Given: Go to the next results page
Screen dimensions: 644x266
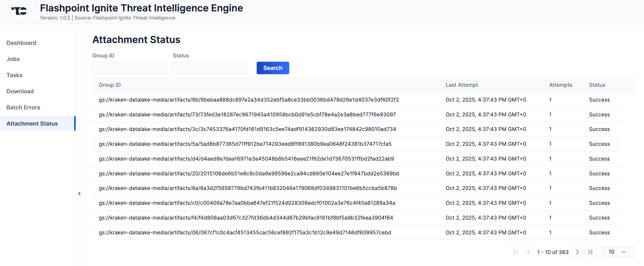Looking at the screenshot, I should coord(577,252).
